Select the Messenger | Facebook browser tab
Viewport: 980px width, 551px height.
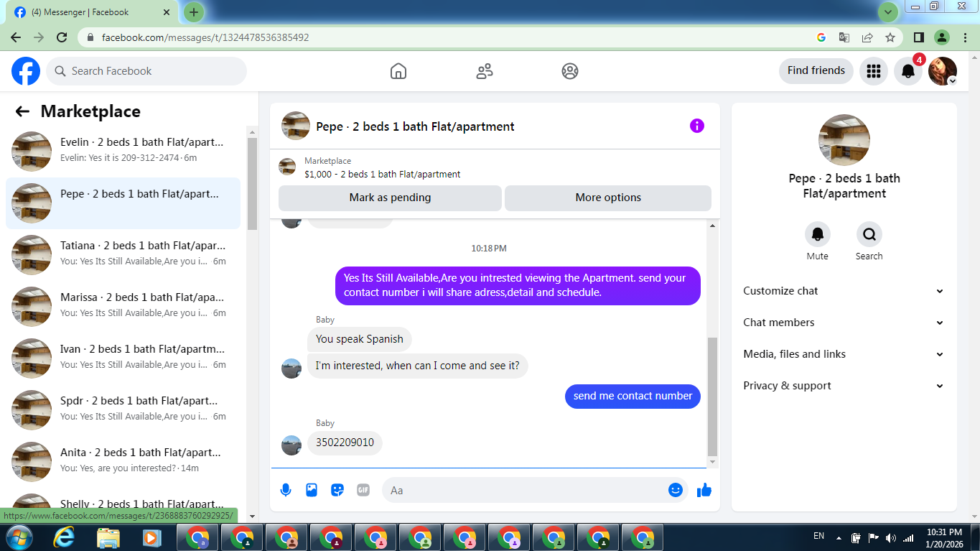pos(93,12)
